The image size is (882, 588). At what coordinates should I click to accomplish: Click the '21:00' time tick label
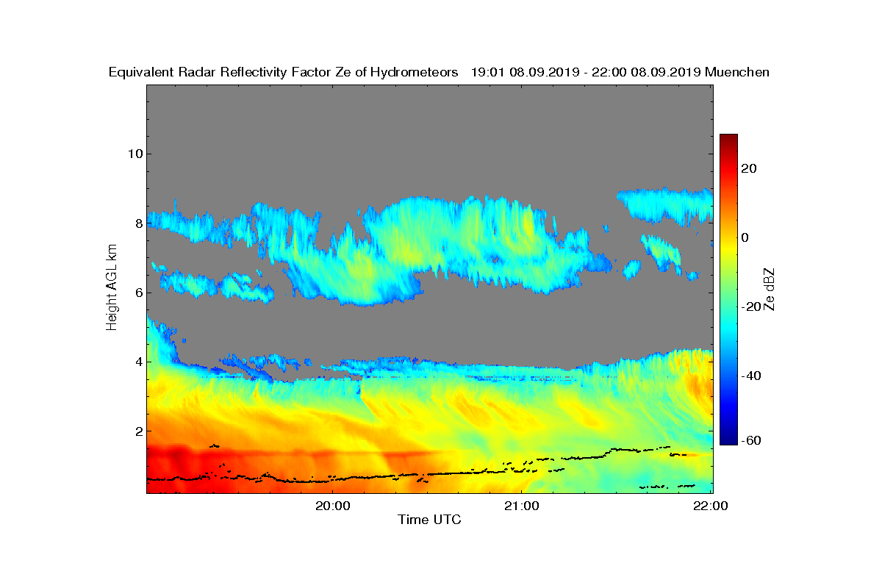[x=522, y=506]
